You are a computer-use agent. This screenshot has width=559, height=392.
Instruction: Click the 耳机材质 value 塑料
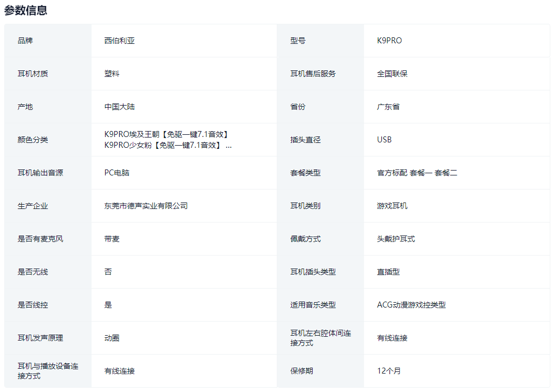112,74
